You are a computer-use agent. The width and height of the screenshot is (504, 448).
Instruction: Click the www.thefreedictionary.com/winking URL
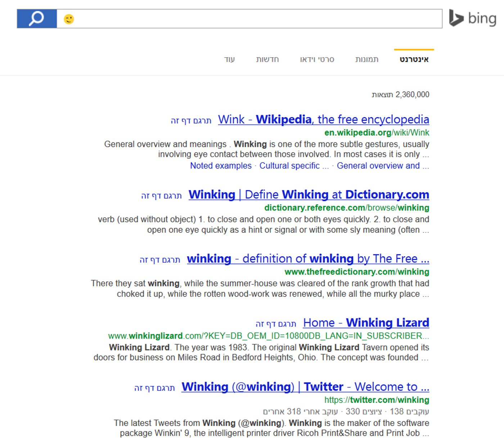pyautogui.click(x=357, y=272)
